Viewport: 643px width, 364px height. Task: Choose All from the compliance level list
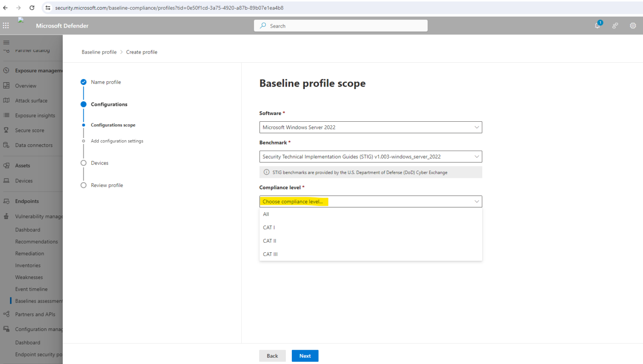click(x=266, y=214)
